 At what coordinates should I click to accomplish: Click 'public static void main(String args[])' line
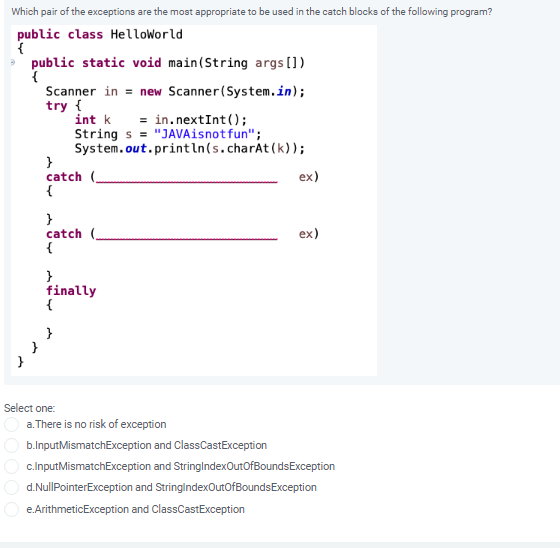[168, 63]
